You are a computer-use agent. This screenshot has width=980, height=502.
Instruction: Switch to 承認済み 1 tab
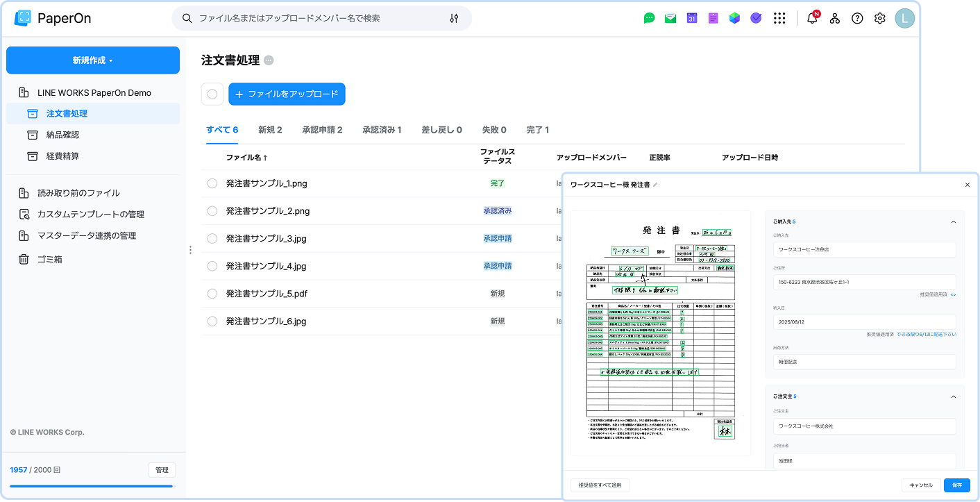pos(382,130)
